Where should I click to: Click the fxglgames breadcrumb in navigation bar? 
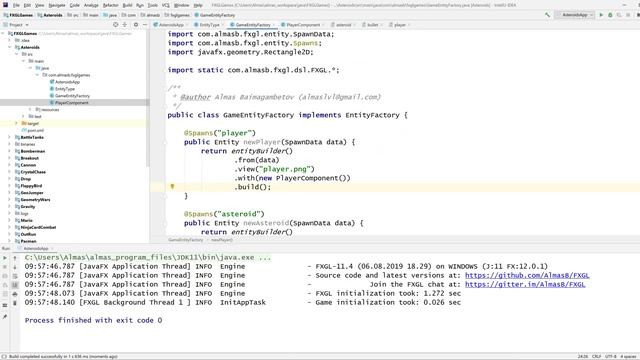click(177, 15)
